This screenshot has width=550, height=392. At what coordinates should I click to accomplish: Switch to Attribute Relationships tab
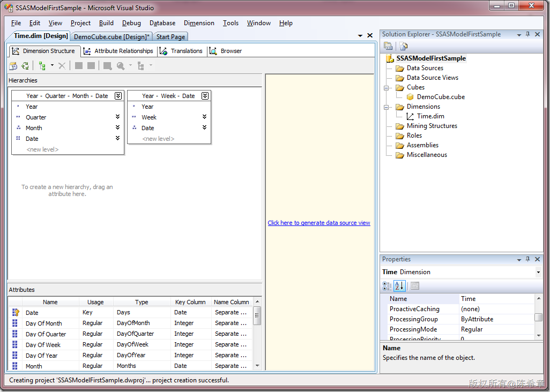click(x=118, y=51)
